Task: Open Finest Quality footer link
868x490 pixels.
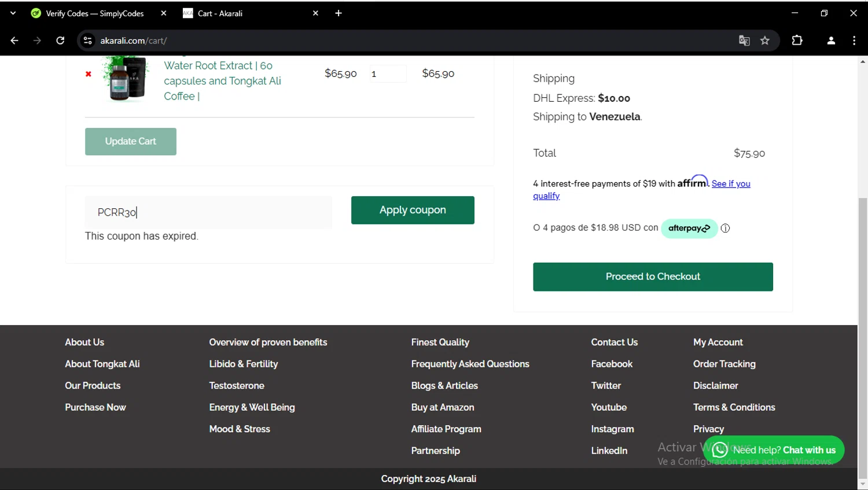Action: coord(440,342)
